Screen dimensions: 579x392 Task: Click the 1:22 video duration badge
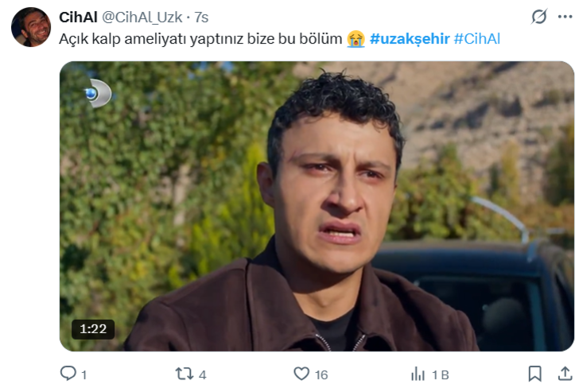93,328
